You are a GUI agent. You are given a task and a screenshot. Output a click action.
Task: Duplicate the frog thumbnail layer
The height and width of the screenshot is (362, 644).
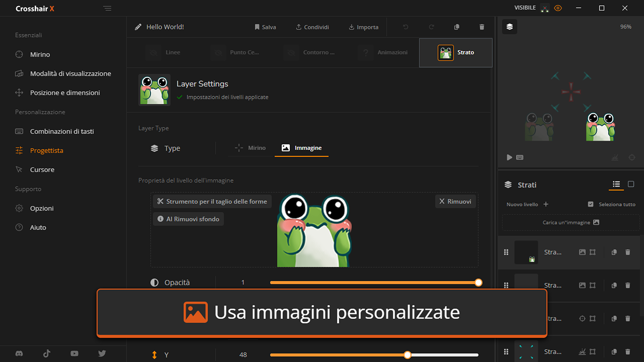(614, 252)
